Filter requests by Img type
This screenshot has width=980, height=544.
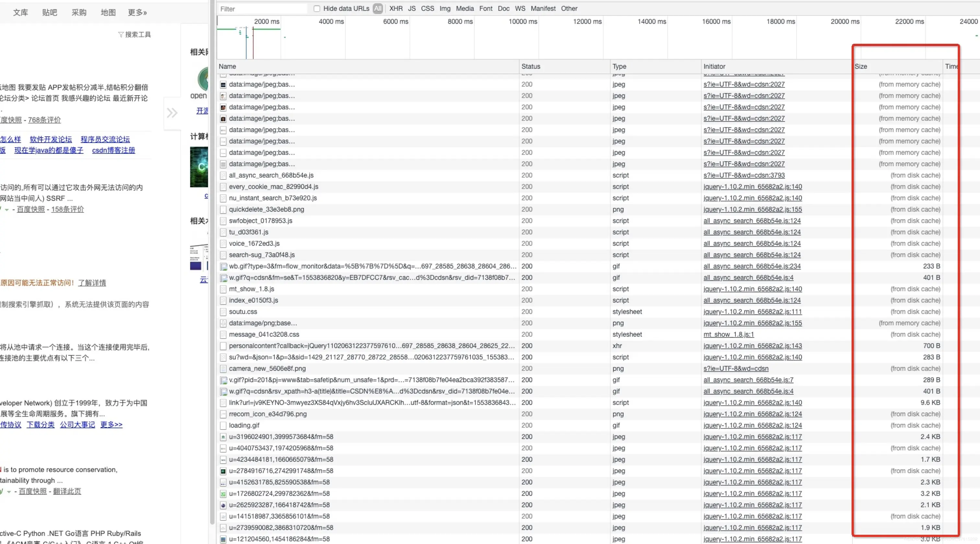coord(445,8)
